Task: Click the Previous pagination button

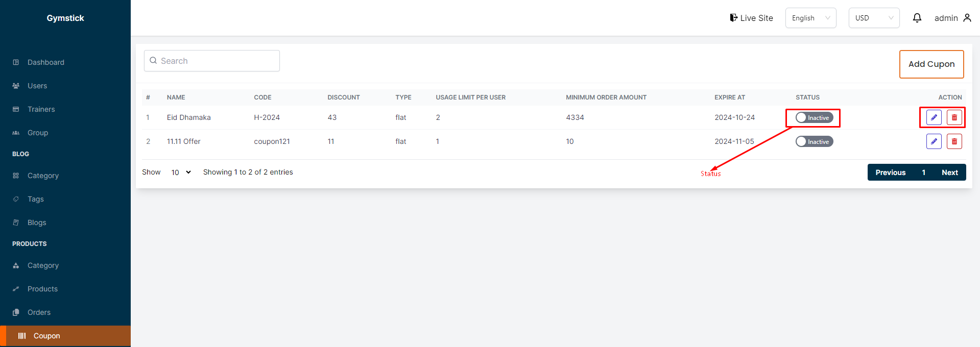Action: click(890, 172)
